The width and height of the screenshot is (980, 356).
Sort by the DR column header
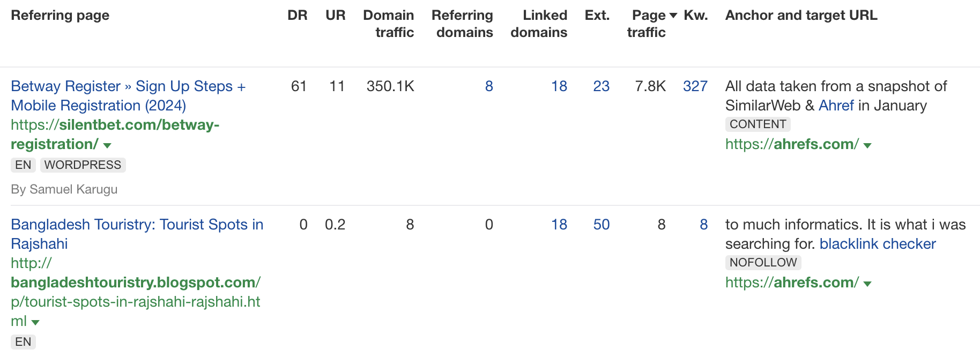(x=298, y=15)
